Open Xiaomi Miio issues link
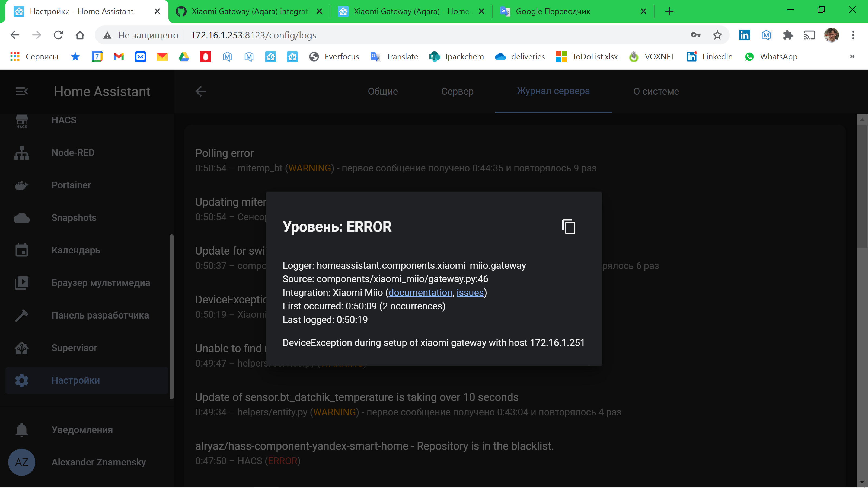 [470, 292]
